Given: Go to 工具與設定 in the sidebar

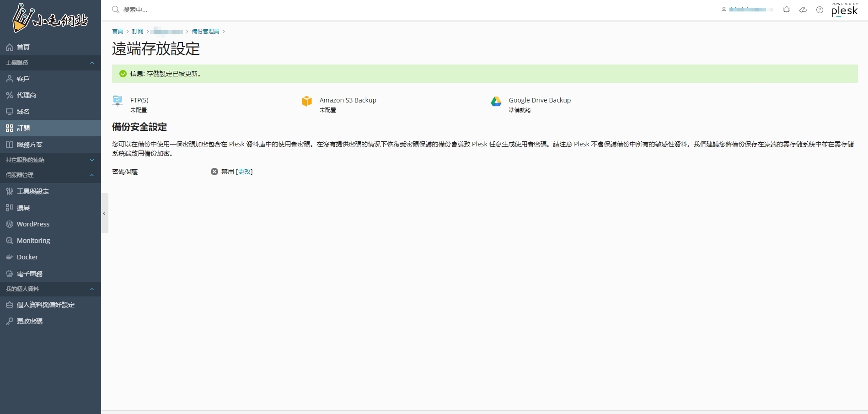Looking at the screenshot, I should coord(33,191).
